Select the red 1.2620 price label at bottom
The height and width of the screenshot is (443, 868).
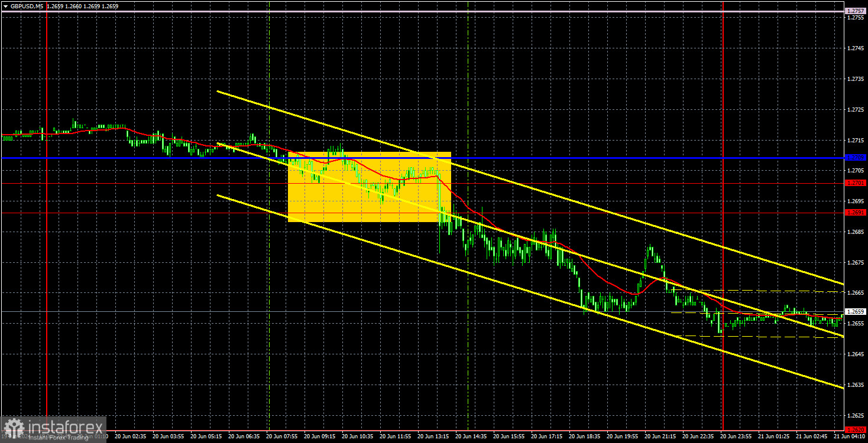tap(856, 430)
